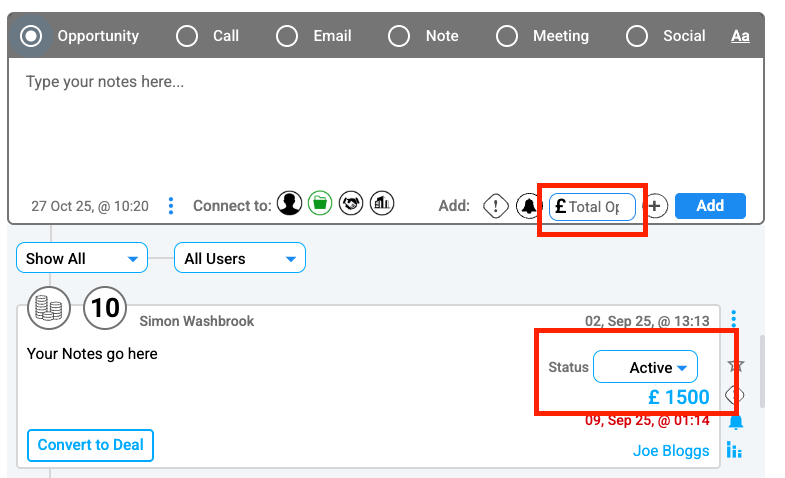The height and width of the screenshot is (478, 785).
Task: Open the three-dot menu beside the note date
Action: pyautogui.click(x=171, y=206)
